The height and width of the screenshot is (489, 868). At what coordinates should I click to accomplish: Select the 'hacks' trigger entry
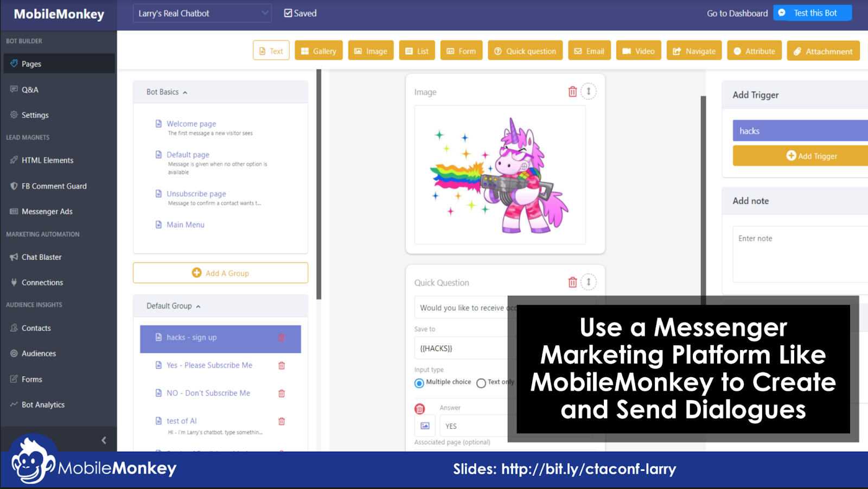click(x=801, y=131)
